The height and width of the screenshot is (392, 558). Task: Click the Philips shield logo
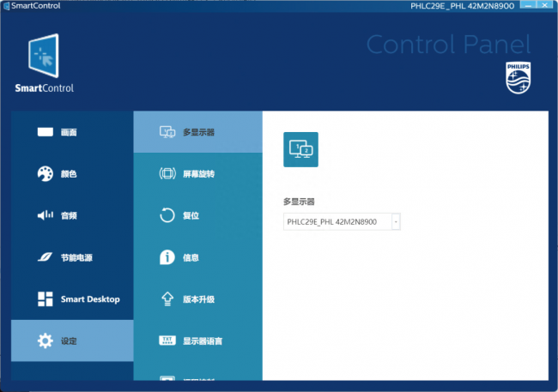(519, 78)
